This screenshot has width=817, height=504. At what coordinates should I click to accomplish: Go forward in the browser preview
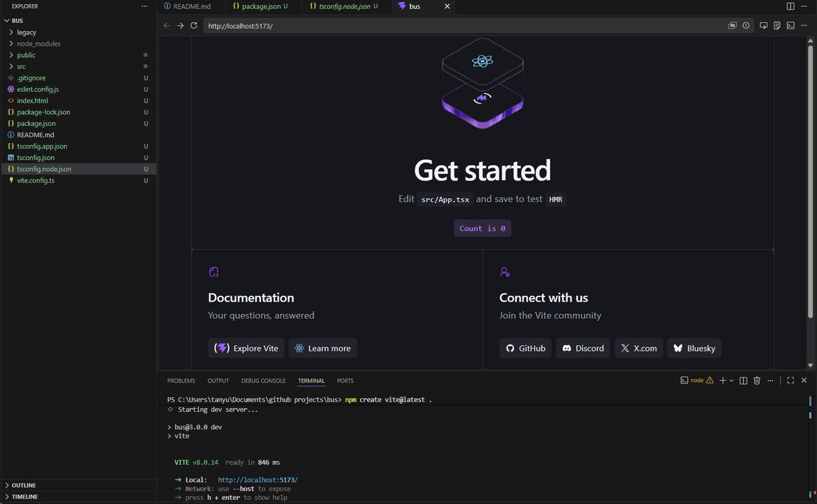(181, 25)
